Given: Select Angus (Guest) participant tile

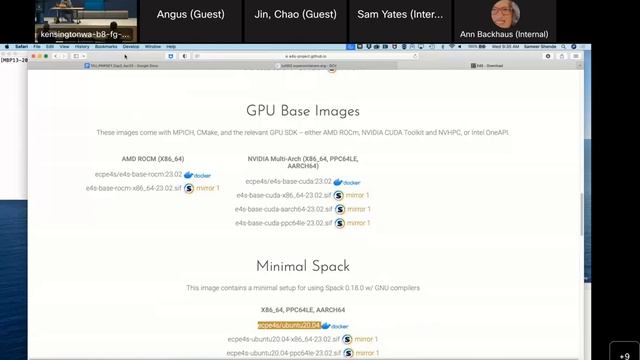Looking at the screenshot, I should (191, 20).
